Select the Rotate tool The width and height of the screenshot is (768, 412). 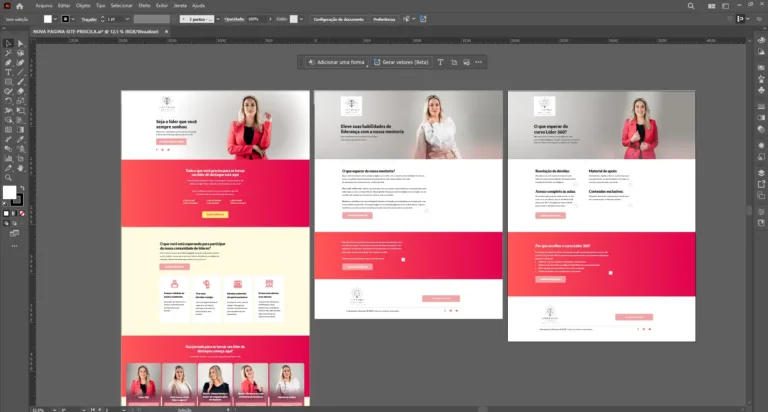tap(8, 101)
